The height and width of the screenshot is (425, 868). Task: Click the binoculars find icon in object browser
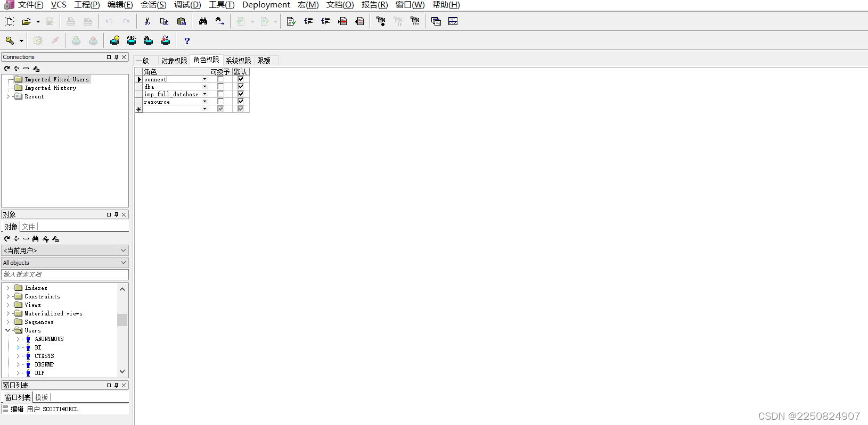tap(36, 239)
